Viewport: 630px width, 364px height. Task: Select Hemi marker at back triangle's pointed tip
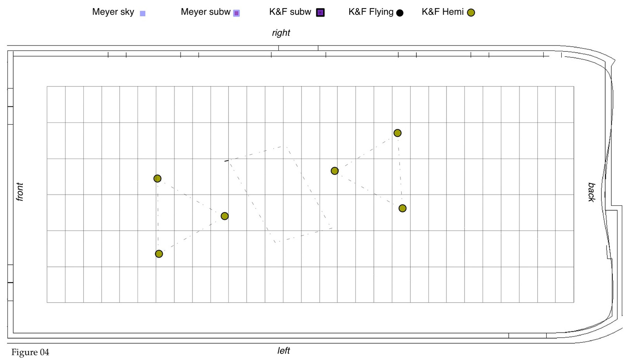click(334, 171)
